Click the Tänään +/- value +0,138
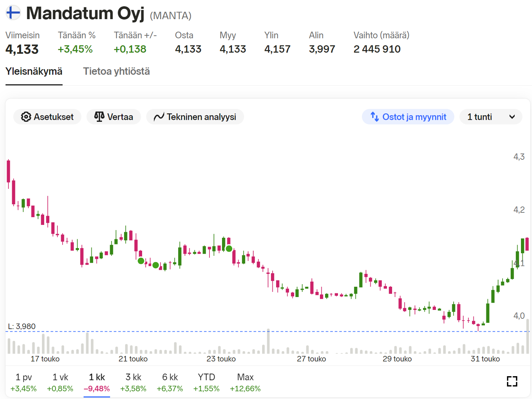 coord(130,49)
